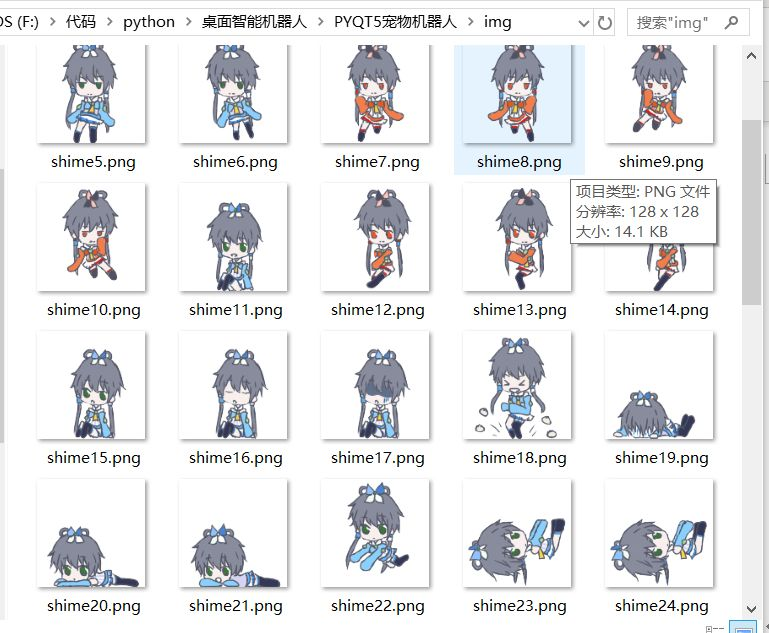
Task: Click the shime7.png file name
Action: [377, 162]
